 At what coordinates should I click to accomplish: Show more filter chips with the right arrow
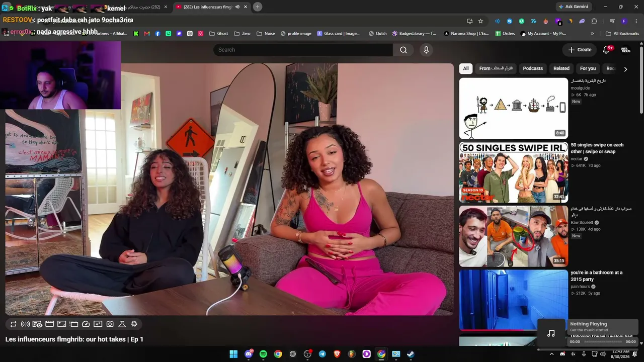click(625, 69)
